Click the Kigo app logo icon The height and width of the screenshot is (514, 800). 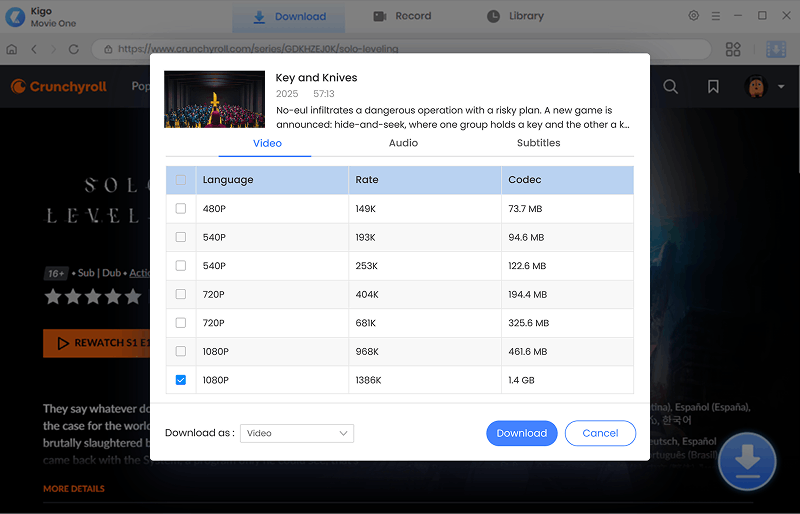(x=15, y=17)
